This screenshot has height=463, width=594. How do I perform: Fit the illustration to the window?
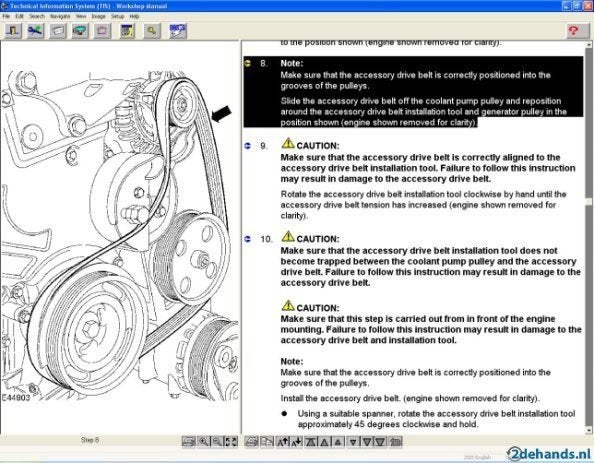[231, 441]
